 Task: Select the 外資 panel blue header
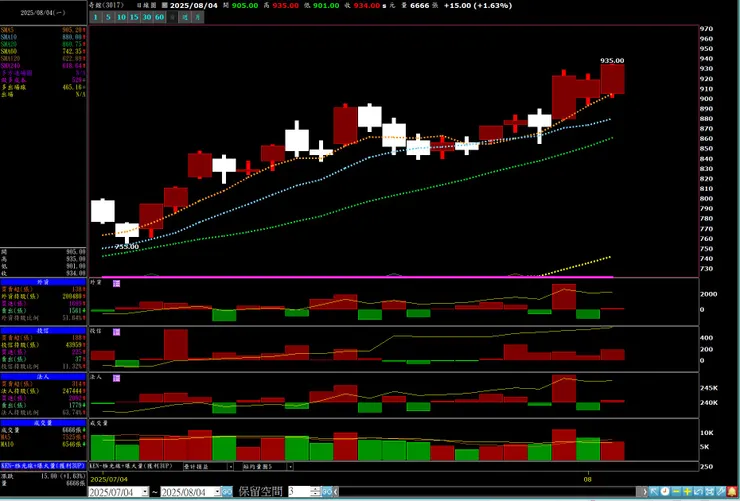[x=43, y=282]
